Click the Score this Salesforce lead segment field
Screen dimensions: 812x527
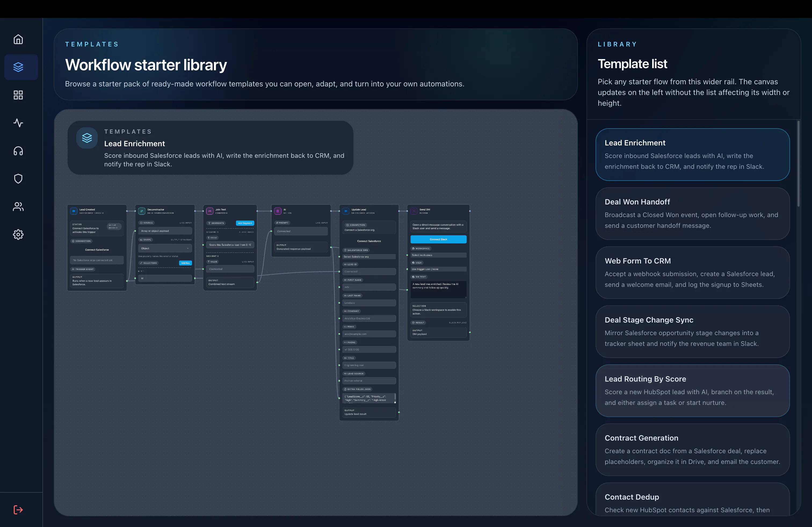pyautogui.click(x=230, y=245)
